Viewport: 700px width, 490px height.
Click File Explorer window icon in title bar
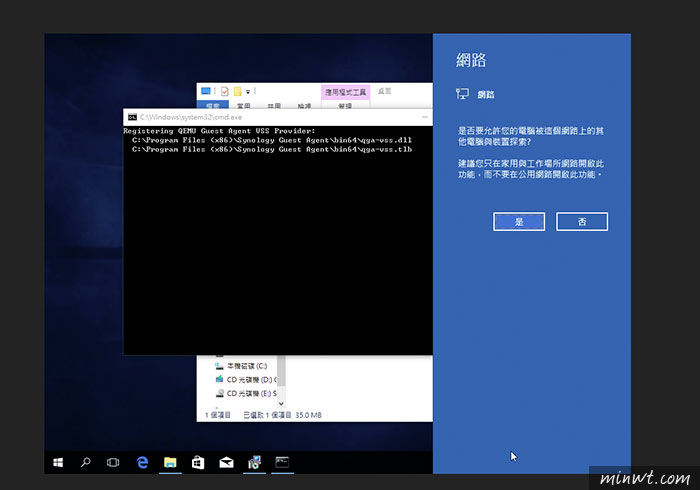(206, 91)
